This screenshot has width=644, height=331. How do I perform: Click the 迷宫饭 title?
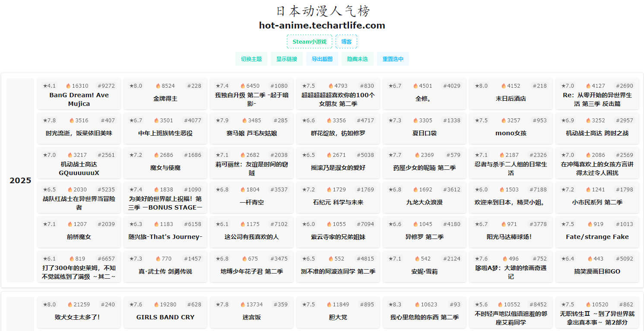pyautogui.click(x=252, y=317)
